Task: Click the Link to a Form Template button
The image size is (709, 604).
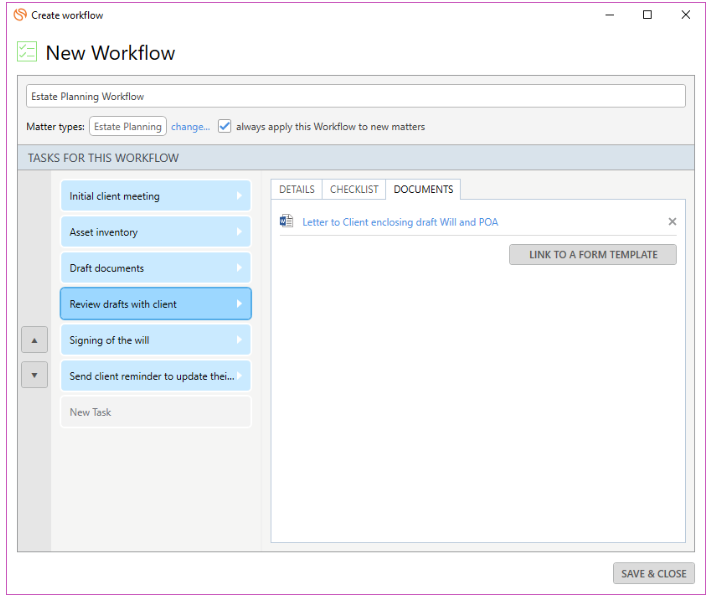Action: point(593,255)
